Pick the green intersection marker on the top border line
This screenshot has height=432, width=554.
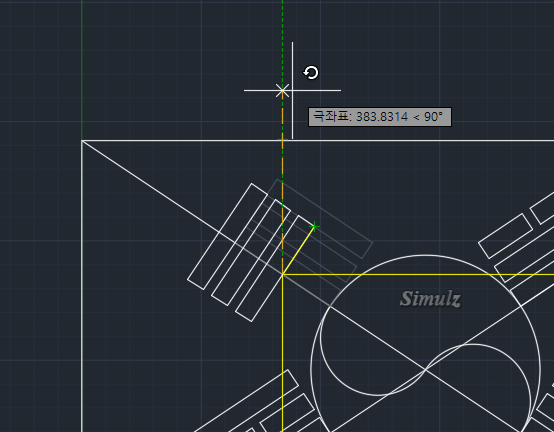pyautogui.click(x=282, y=140)
